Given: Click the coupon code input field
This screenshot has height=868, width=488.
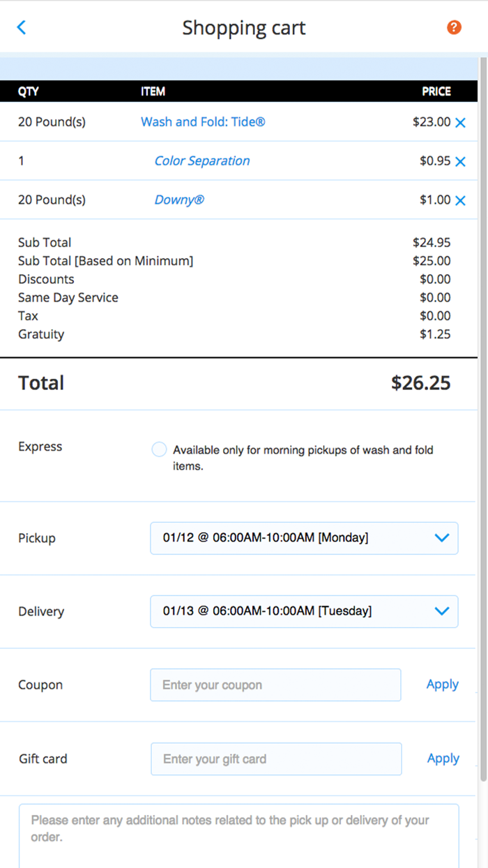Looking at the screenshot, I should (x=275, y=685).
